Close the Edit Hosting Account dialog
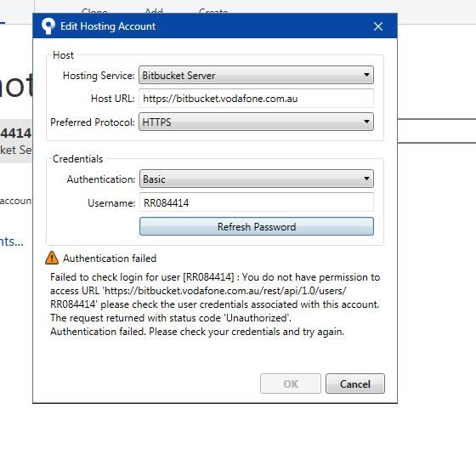Image resolution: width=476 pixels, height=449 pixels. pos(378,26)
